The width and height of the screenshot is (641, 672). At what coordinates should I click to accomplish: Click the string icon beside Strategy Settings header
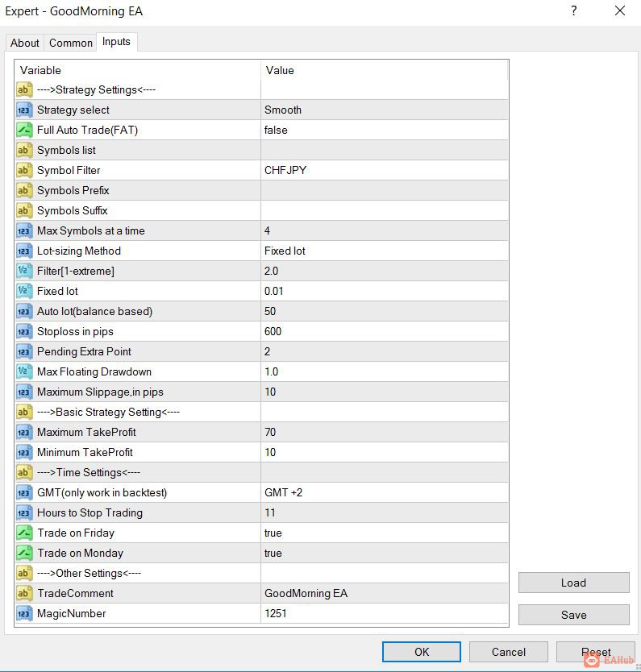tap(24, 89)
